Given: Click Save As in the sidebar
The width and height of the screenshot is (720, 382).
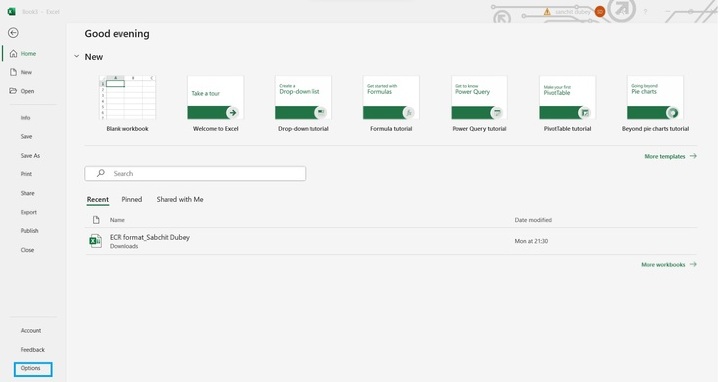Looking at the screenshot, I should tap(30, 156).
